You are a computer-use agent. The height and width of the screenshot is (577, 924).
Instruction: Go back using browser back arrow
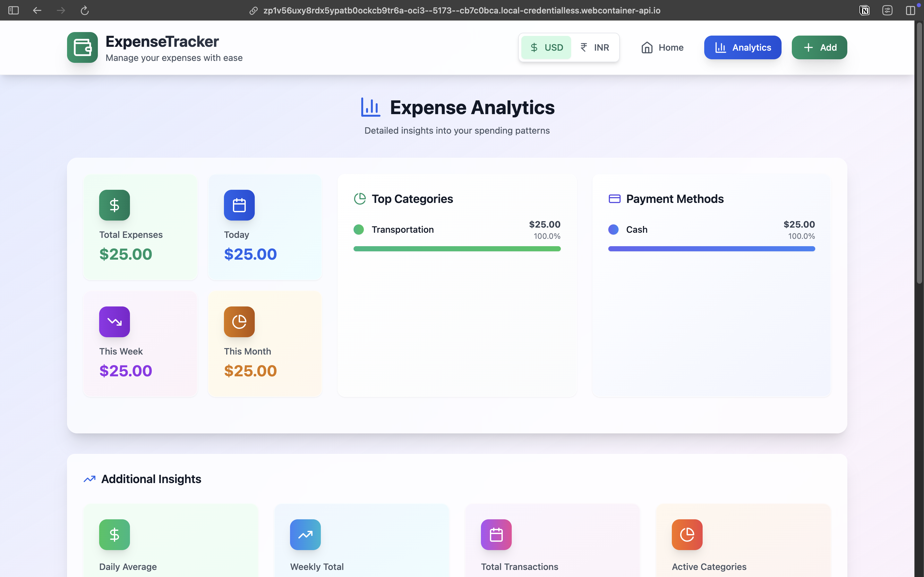[x=37, y=10]
